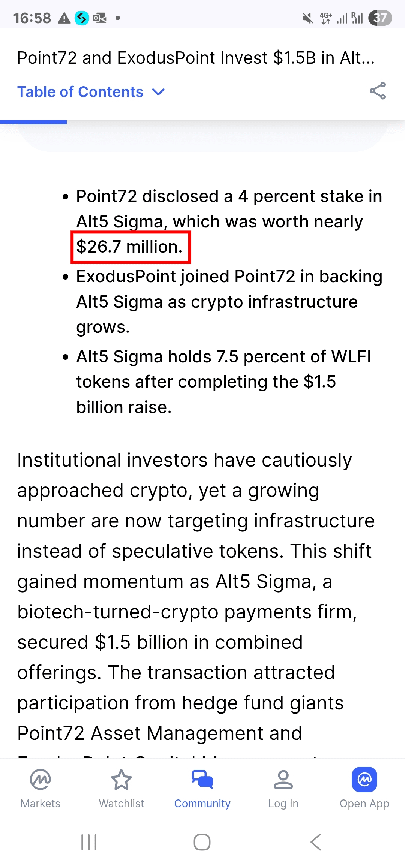Open the Markets tab icon
Screen dimensions: 405x868
pyautogui.click(x=40, y=780)
